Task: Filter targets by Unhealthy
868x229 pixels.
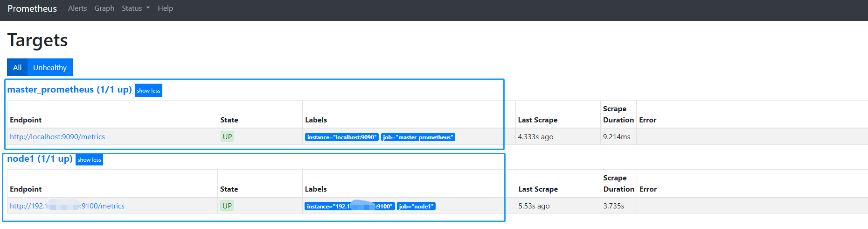Action: coord(50,67)
